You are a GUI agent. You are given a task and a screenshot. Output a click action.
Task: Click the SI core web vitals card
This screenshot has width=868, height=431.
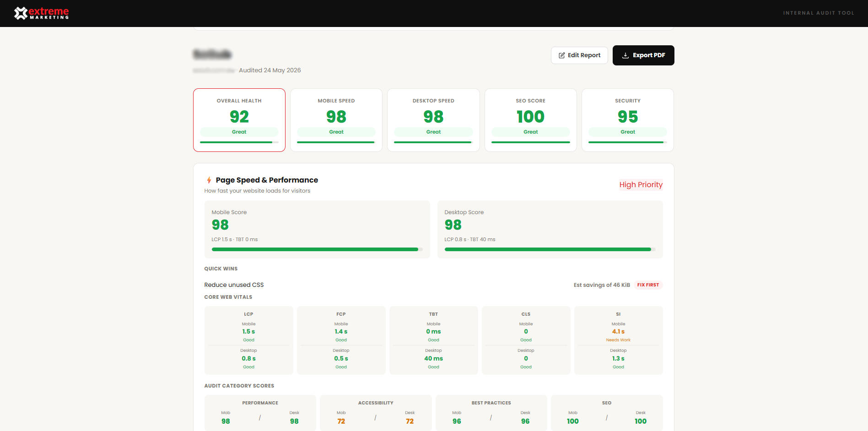coord(619,340)
